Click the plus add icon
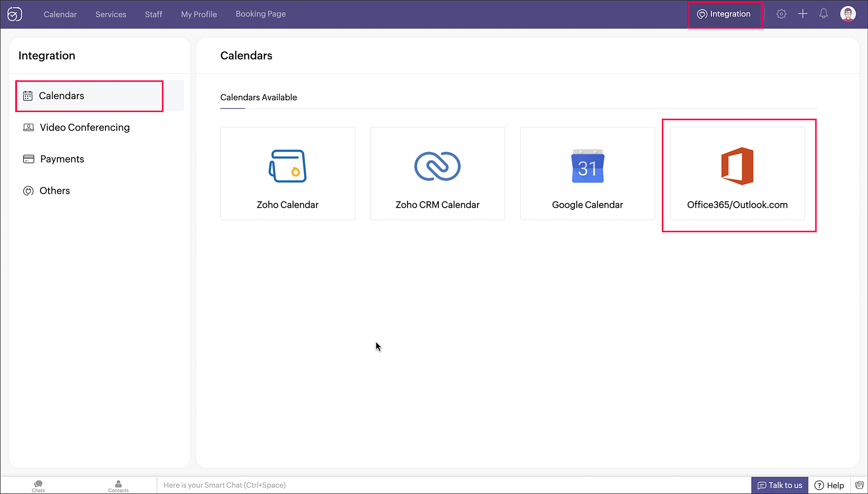 [x=802, y=14]
